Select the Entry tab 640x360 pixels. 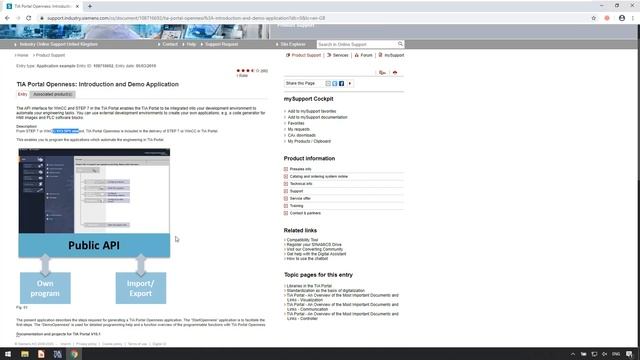pos(22,94)
